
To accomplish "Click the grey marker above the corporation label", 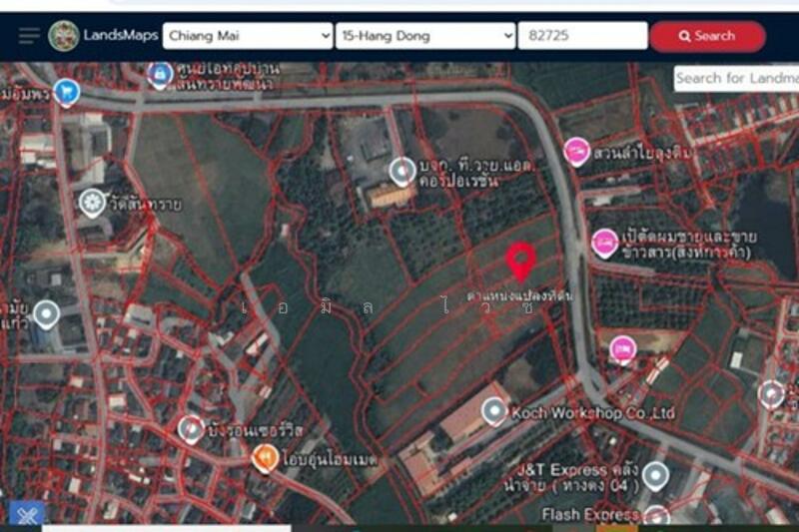I will tap(402, 172).
